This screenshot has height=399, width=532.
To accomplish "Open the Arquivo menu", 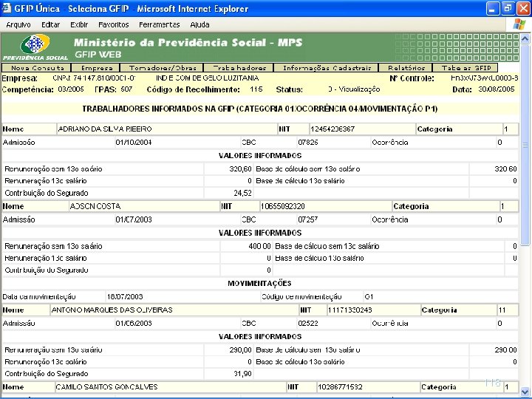I will tap(18, 25).
